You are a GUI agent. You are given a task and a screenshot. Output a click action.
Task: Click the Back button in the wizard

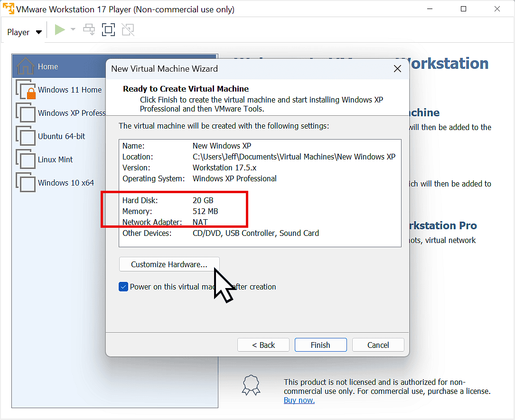pyautogui.click(x=263, y=345)
